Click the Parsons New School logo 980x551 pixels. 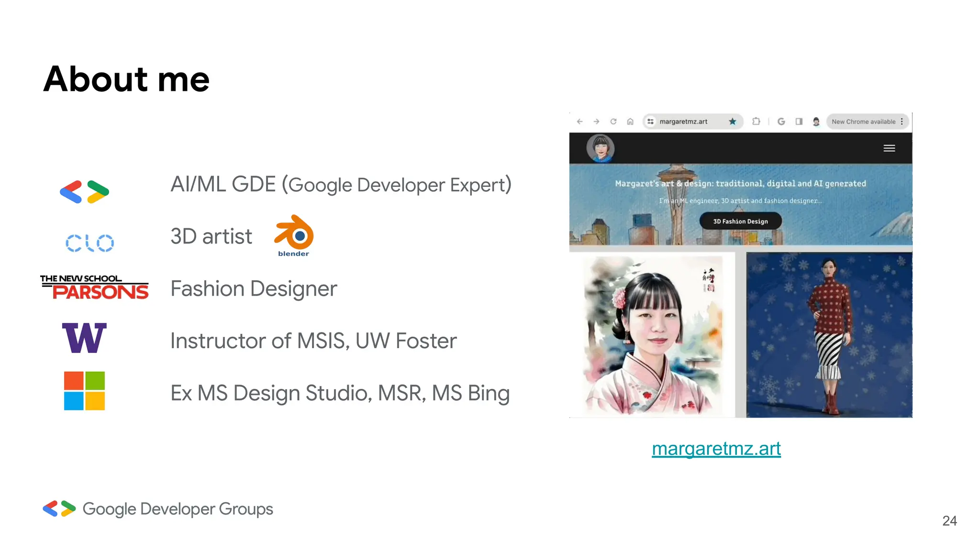(x=94, y=287)
